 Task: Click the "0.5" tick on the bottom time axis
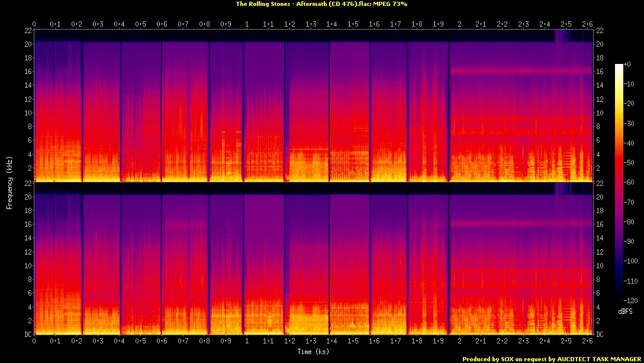pyautogui.click(x=140, y=342)
